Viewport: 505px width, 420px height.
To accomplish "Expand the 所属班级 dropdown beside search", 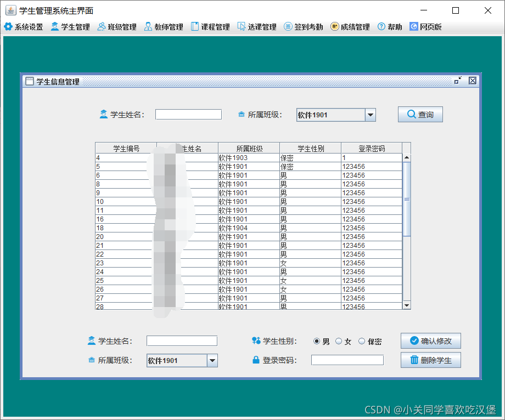I will pyautogui.click(x=371, y=114).
